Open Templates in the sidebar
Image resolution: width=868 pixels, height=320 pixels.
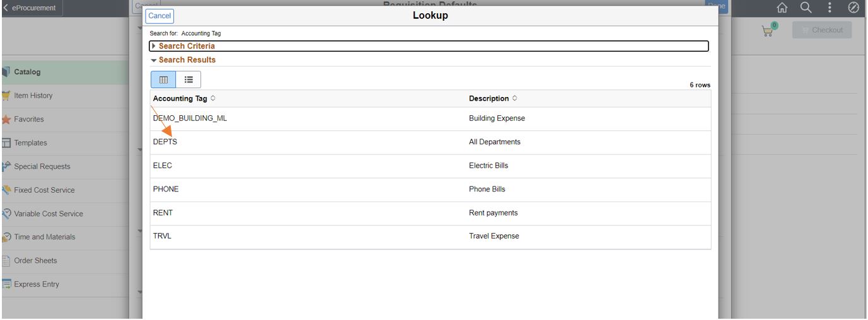(x=64, y=143)
